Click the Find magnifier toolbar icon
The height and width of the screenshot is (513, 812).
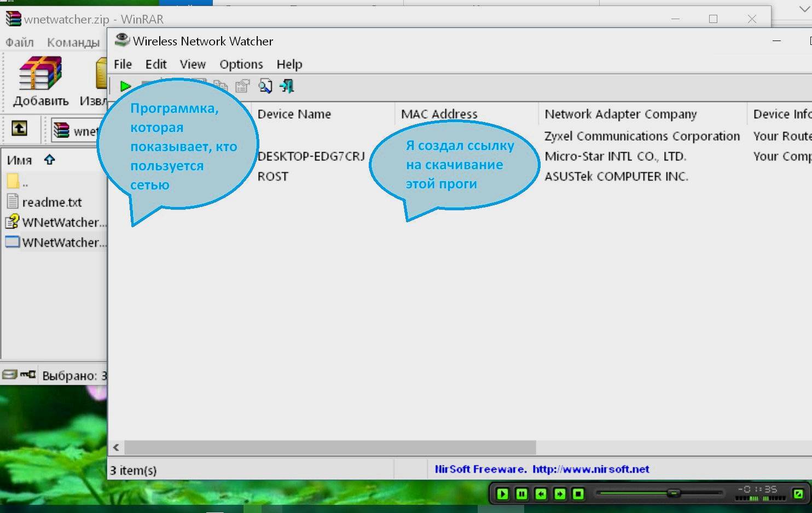click(265, 86)
